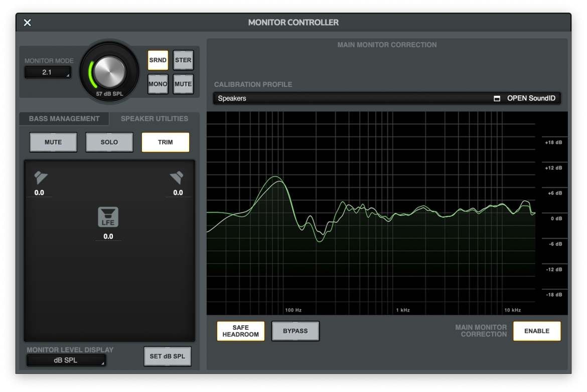Viewport: 587px width, 392px height.
Task: Select the speaker TRIM mode button
Action: 166,142
